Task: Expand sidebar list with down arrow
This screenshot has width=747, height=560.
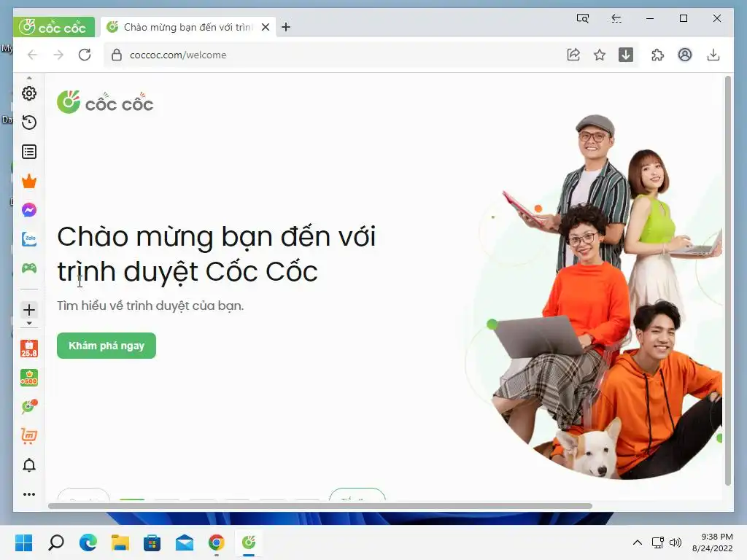Action: [29, 323]
